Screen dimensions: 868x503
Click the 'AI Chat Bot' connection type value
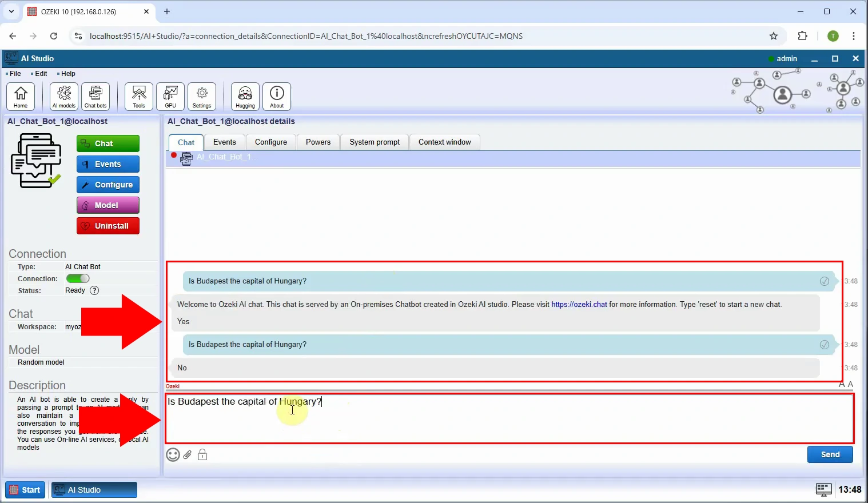(x=83, y=267)
